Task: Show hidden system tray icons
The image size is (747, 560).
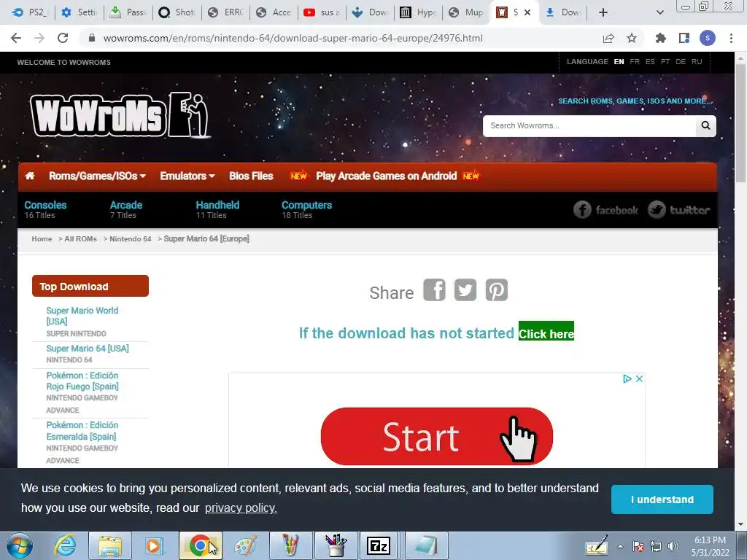Action: [x=620, y=546]
